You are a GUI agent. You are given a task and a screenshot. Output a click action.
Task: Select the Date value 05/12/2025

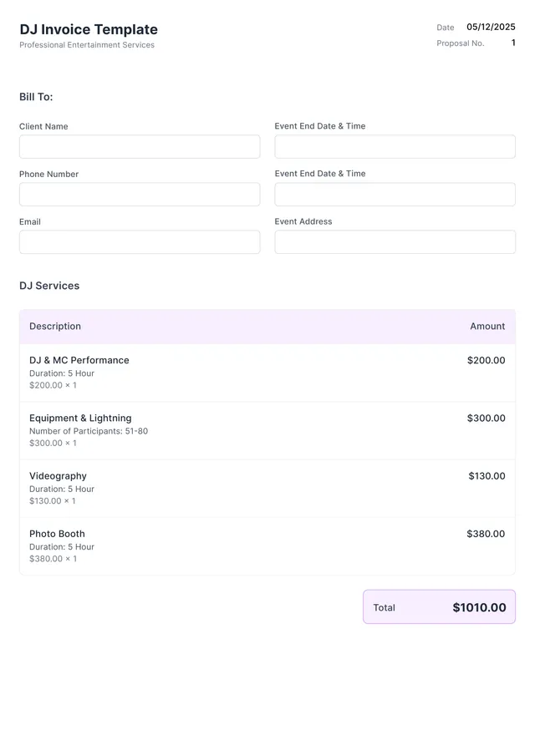tap(492, 27)
